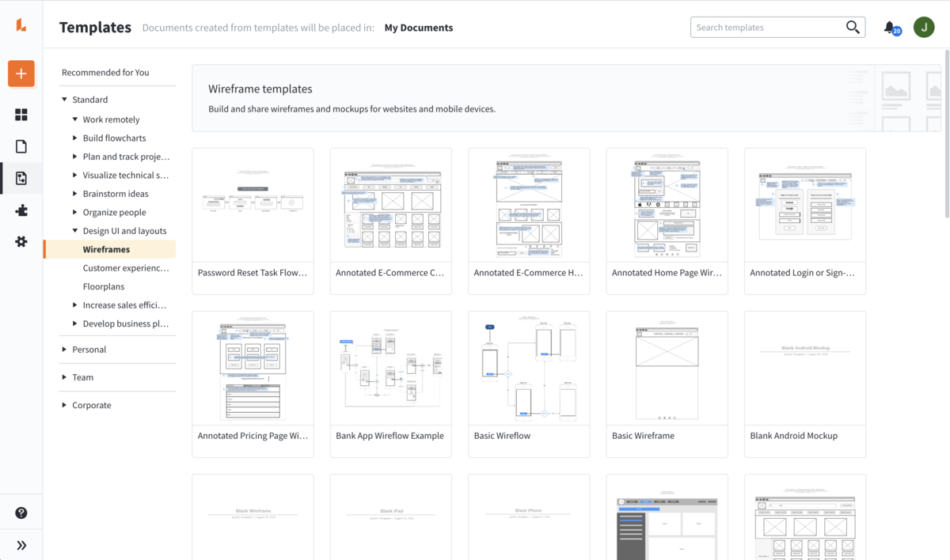Open the Basic Wireflow template thumbnail
950x560 pixels.
click(x=528, y=367)
